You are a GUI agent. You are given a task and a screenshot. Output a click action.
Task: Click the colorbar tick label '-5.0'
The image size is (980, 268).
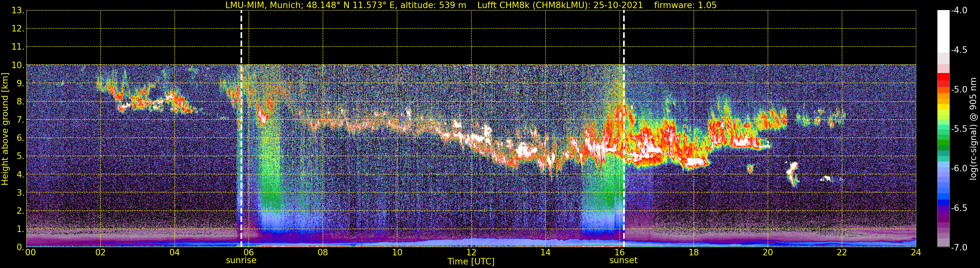click(959, 90)
